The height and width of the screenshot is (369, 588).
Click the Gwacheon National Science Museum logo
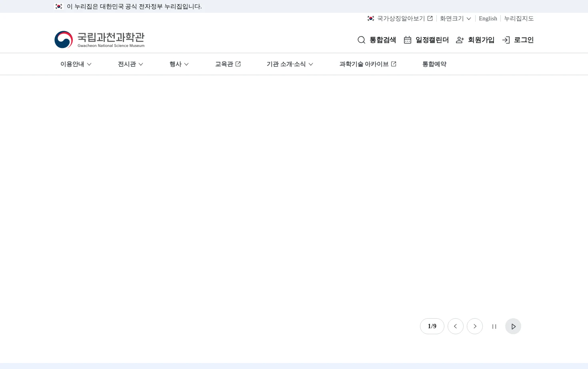click(x=100, y=40)
